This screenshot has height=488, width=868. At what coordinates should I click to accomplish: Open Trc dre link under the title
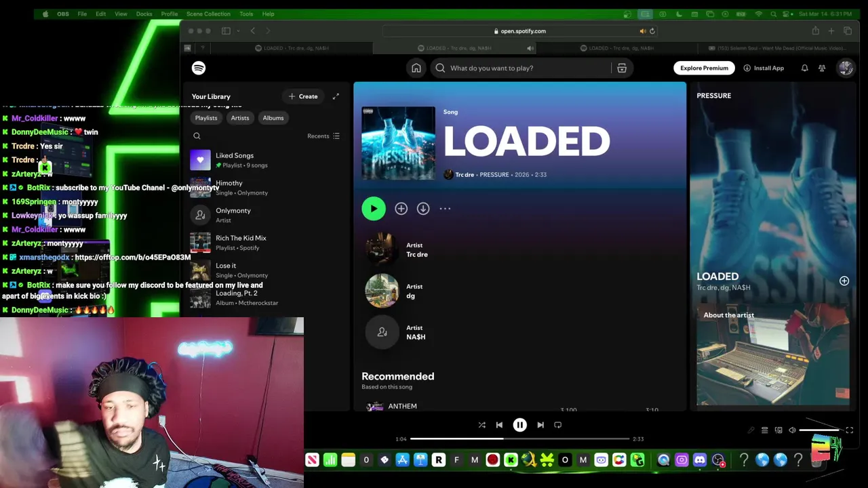click(465, 175)
